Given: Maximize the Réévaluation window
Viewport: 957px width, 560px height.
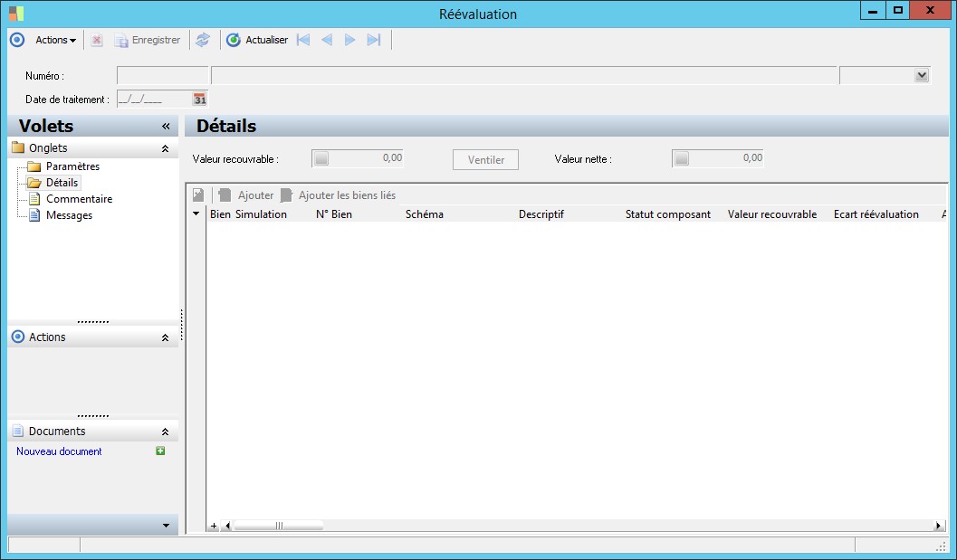Looking at the screenshot, I should click(898, 10).
